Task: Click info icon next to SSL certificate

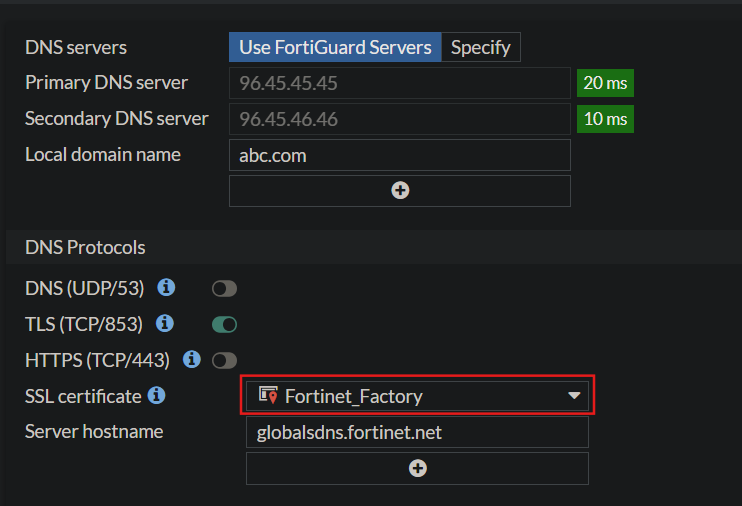Action: [156, 396]
